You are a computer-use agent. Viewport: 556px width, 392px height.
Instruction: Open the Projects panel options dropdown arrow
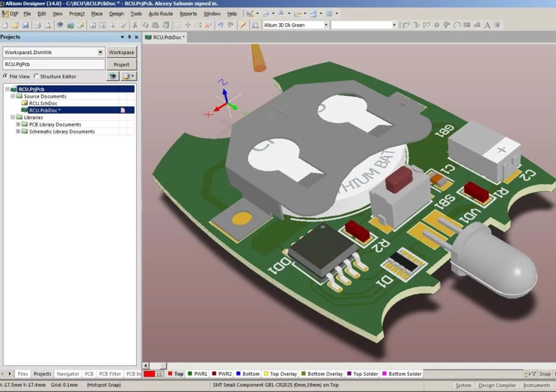click(x=122, y=37)
